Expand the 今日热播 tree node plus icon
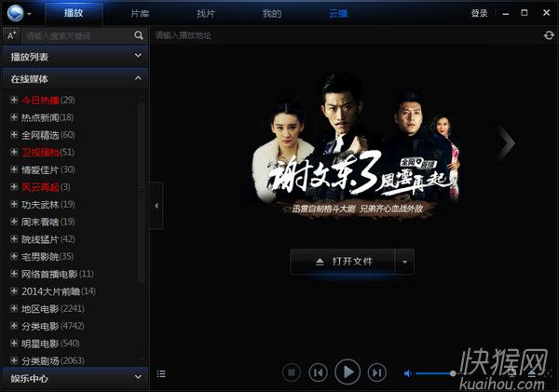Image resolution: width=559 pixels, height=392 pixels. coord(14,100)
